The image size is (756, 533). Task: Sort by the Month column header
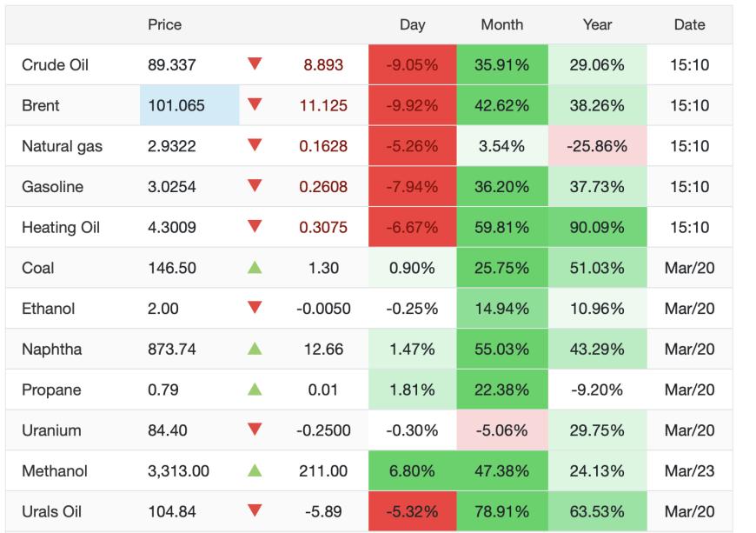point(502,24)
